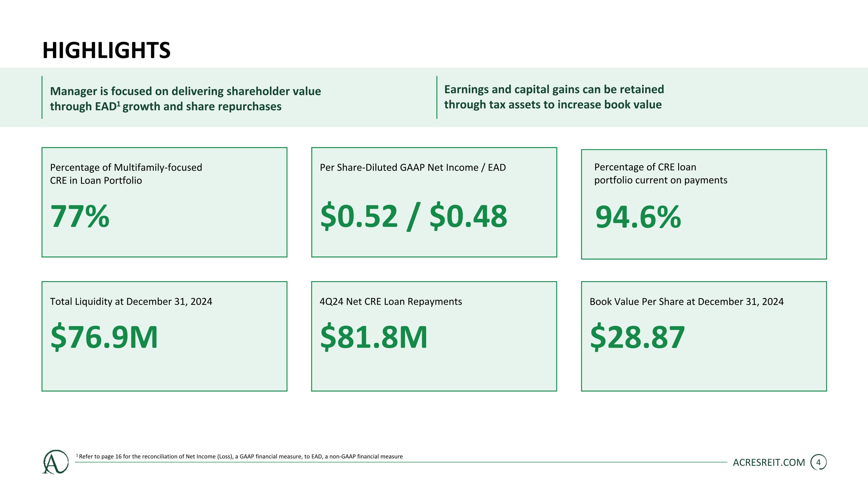The height and width of the screenshot is (488, 868).
Task: Click the $0.52 / $0.48 net income figure
Action: 413,216
